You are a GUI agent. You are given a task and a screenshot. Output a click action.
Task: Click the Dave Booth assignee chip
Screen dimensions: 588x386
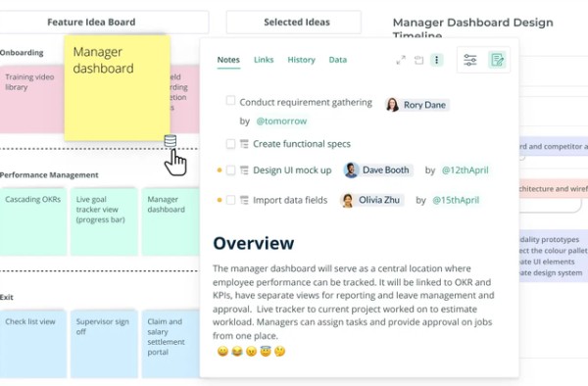click(x=378, y=170)
